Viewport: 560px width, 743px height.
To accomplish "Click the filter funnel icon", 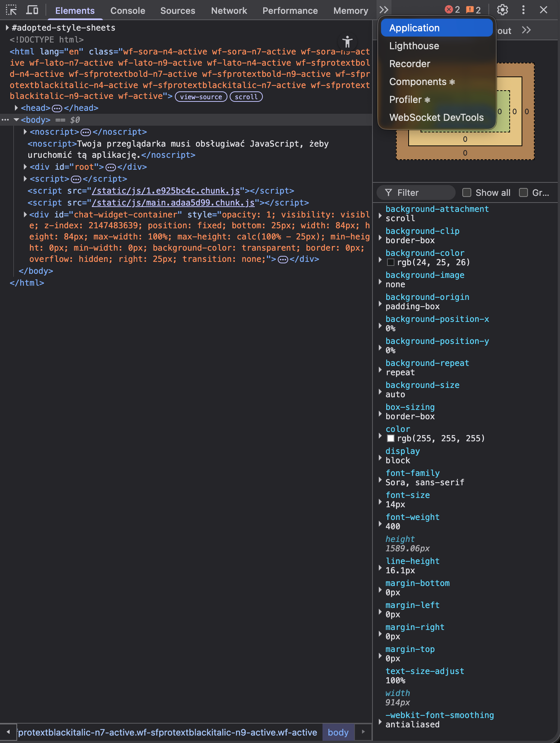I will point(388,192).
